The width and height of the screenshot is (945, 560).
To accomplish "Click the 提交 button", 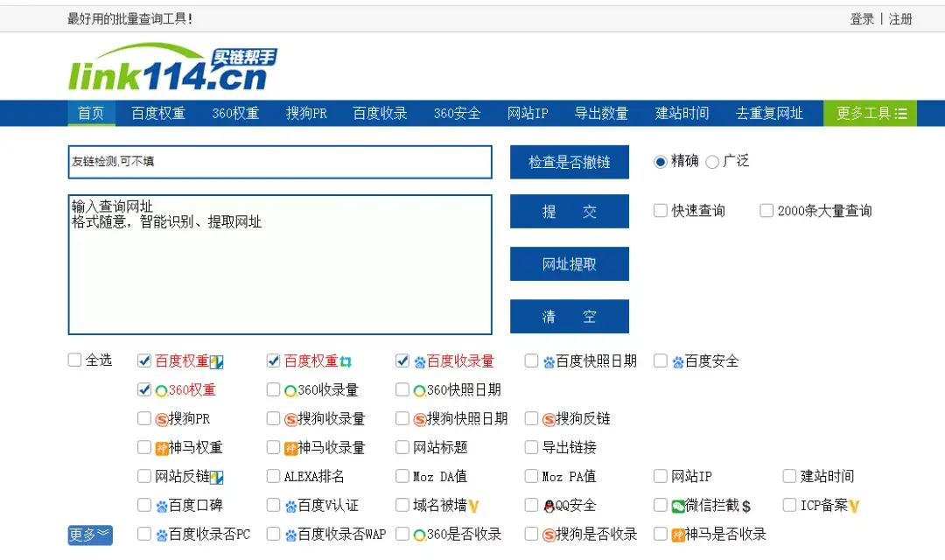I will pyautogui.click(x=570, y=212).
